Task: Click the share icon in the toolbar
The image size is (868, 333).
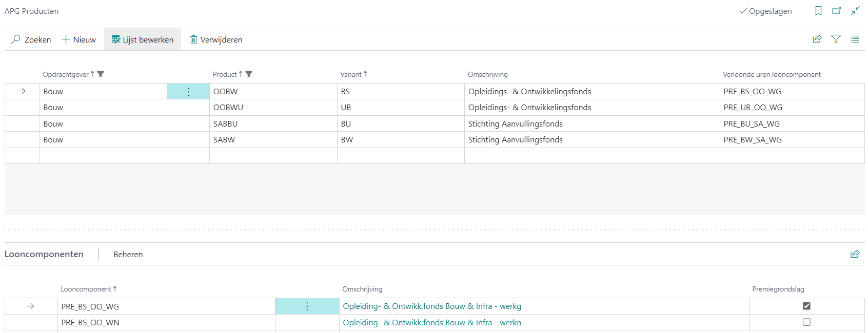Action: (x=817, y=39)
